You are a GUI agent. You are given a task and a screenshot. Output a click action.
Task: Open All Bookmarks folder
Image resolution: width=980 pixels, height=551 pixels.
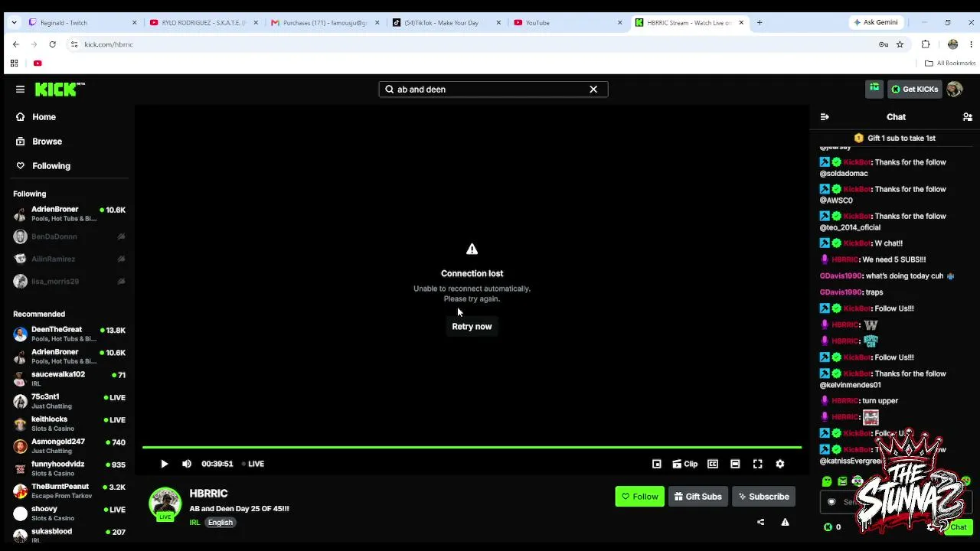(x=950, y=64)
